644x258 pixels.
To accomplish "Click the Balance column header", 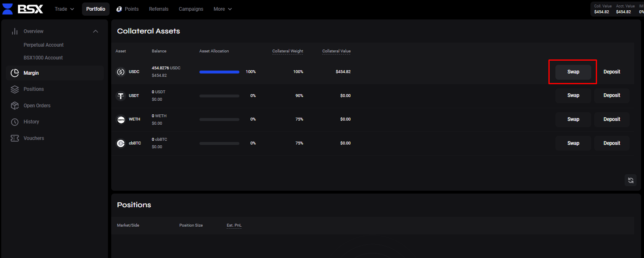I will pyautogui.click(x=159, y=51).
